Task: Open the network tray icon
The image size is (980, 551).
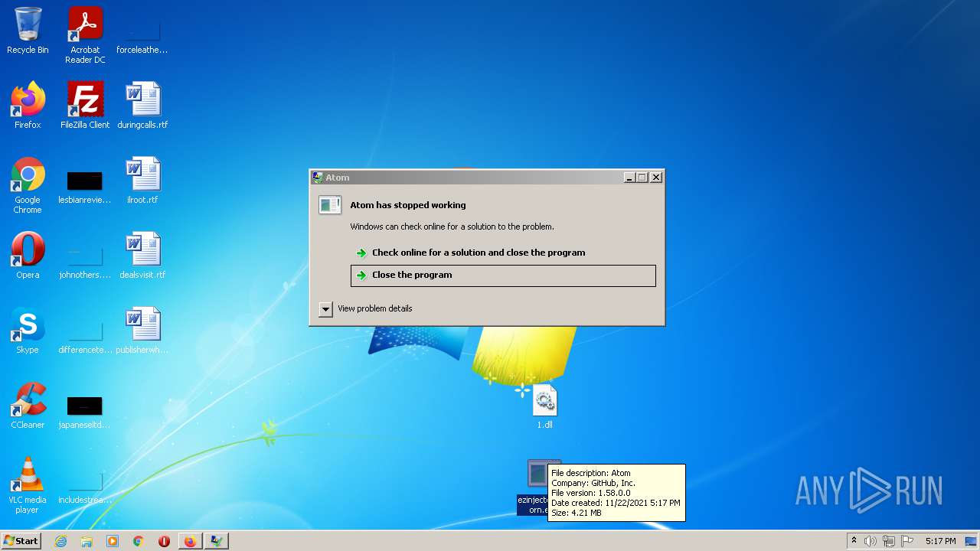Action: point(889,541)
